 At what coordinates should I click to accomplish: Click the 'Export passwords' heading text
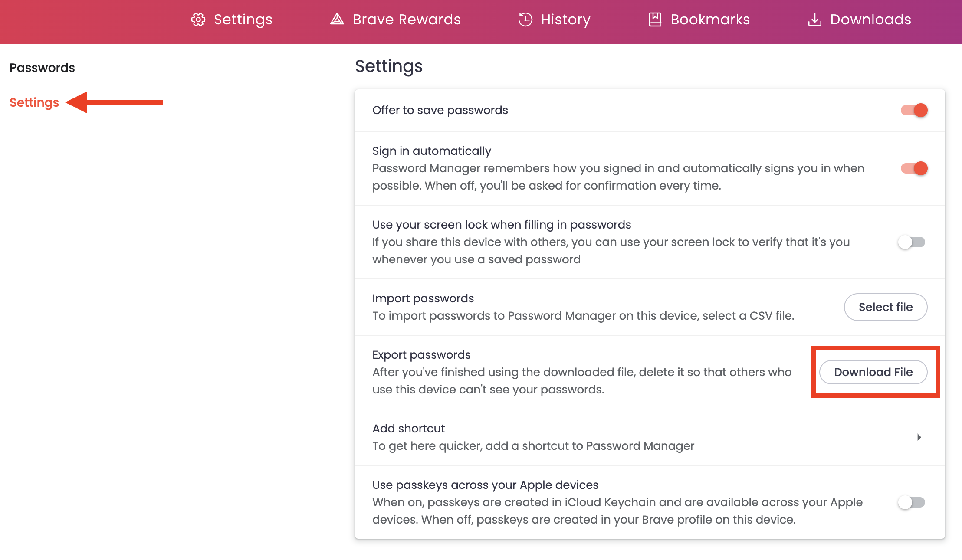coord(421,355)
